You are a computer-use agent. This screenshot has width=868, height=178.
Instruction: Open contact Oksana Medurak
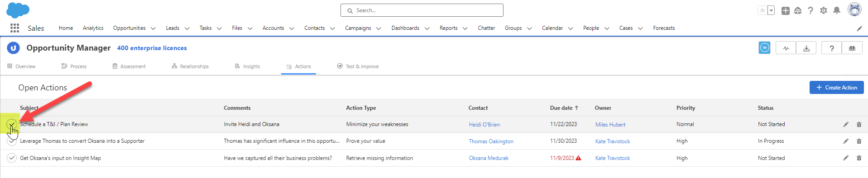489,158
